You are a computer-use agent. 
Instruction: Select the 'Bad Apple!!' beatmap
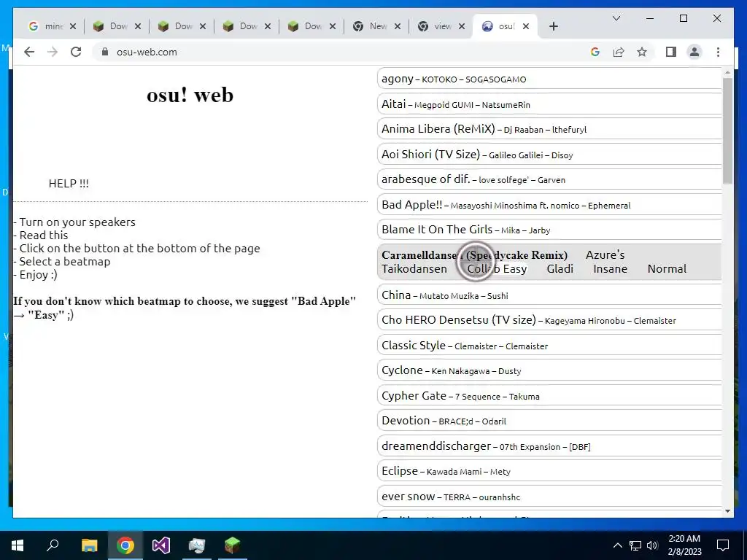click(x=549, y=205)
